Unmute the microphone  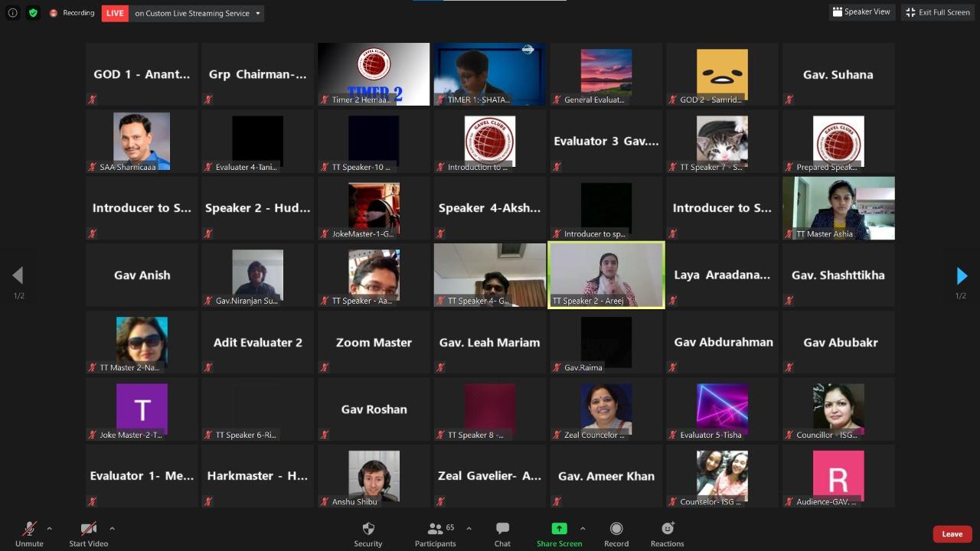tap(29, 533)
